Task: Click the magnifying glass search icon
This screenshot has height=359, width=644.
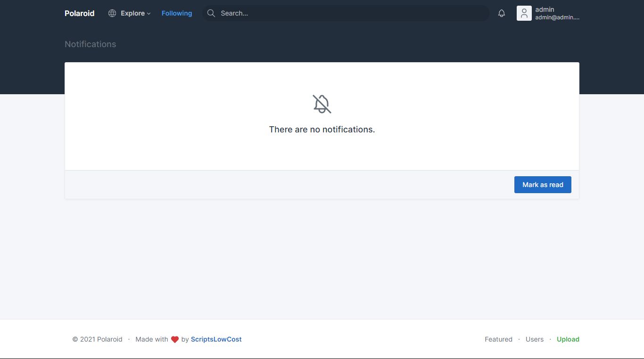Action: (211, 13)
